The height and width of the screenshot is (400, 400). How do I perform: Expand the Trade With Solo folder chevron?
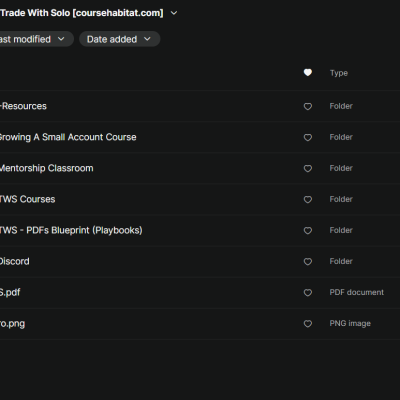click(x=174, y=13)
